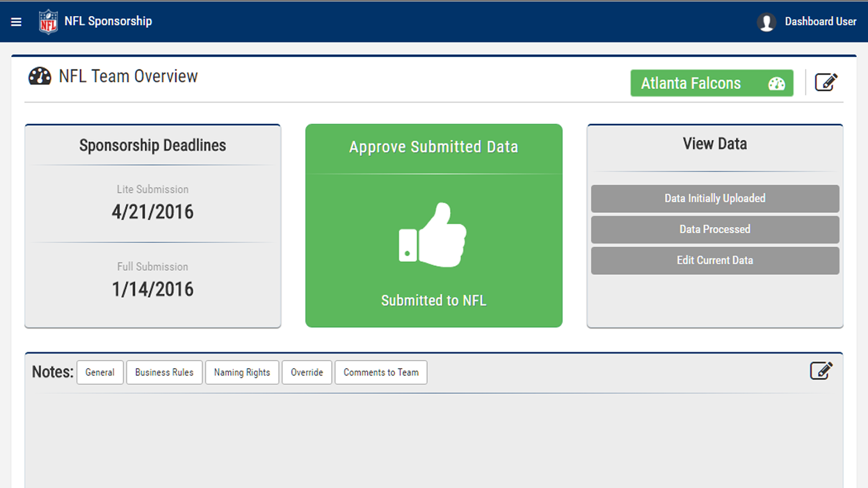Select the Override notes tab
868x488 pixels.
click(307, 372)
